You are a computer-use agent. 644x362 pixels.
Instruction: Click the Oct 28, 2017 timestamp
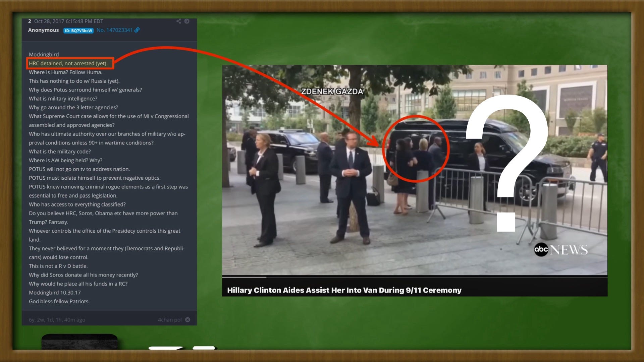[x=68, y=21]
